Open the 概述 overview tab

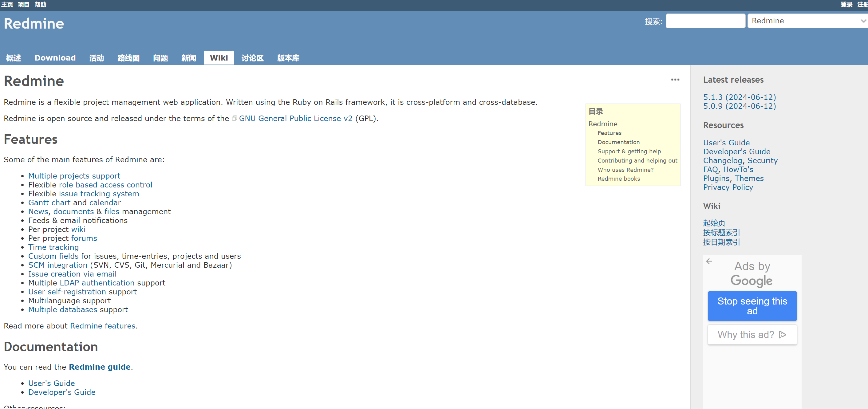pos(14,58)
